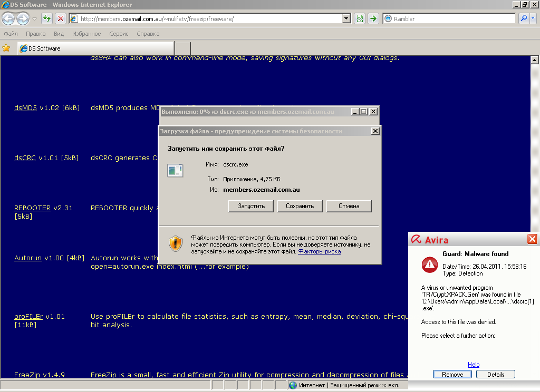Click Details in the Avira alert

[x=496, y=375]
